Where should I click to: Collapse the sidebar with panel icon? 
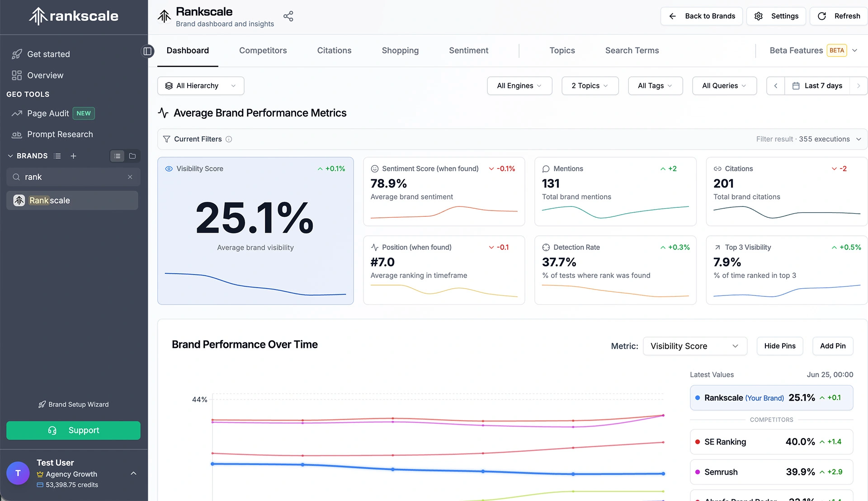(147, 51)
